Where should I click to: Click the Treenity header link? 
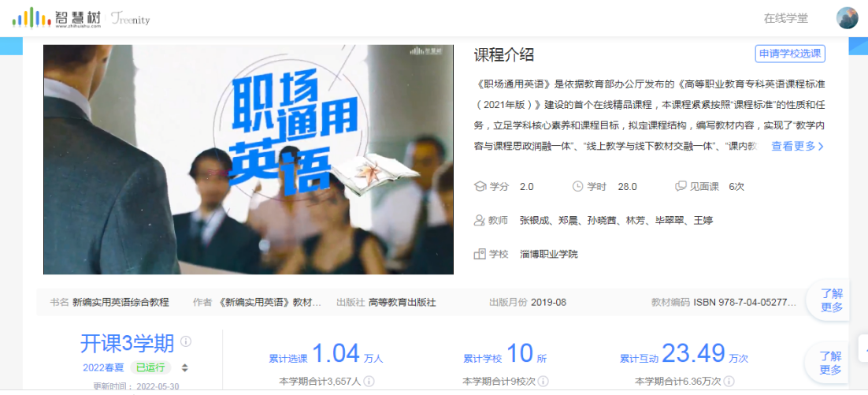(130, 19)
